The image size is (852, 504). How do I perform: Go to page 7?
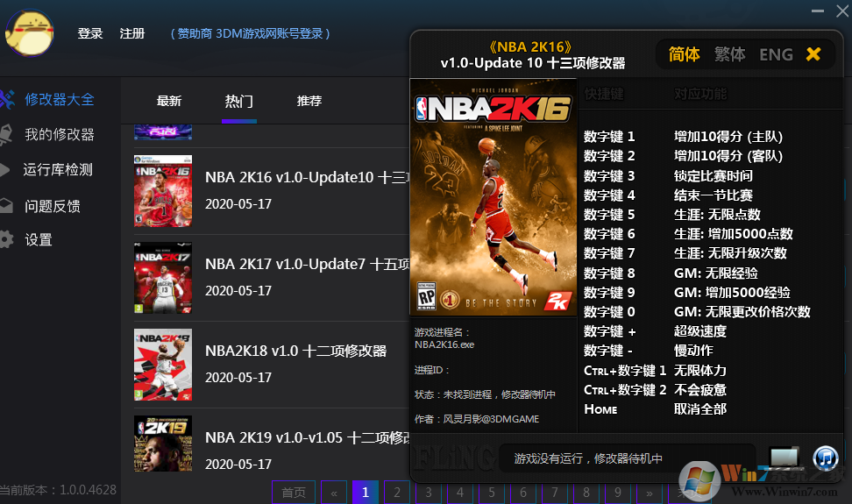[x=555, y=492]
